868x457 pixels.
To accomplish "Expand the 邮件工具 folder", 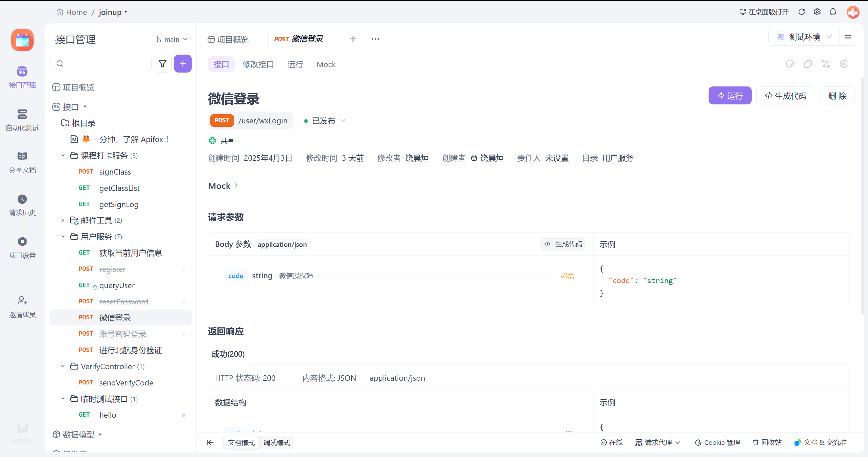I will pos(63,220).
